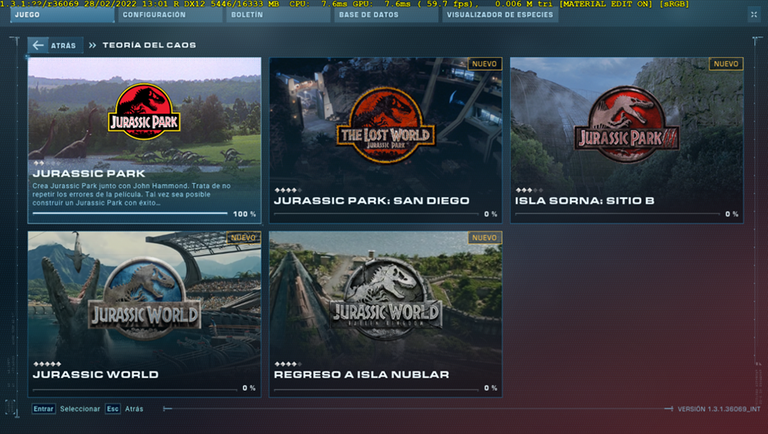
Task: Select Regreso a Isla Nublar card
Action: coord(385,314)
